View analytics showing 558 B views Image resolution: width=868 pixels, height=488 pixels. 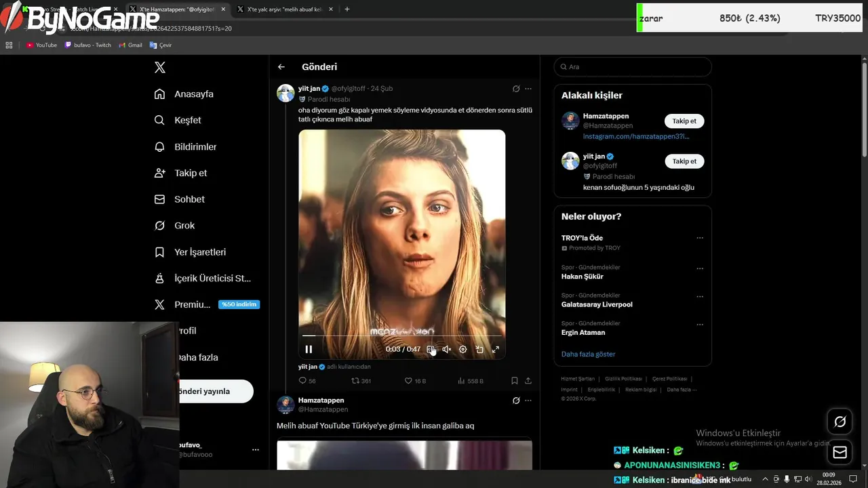click(x=471, y=381)
